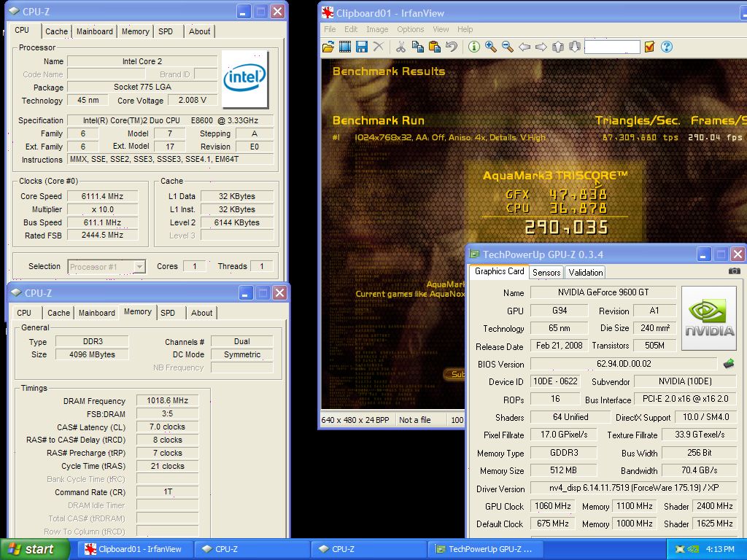Open the Options menu in IrfanView

click(410, 29)
